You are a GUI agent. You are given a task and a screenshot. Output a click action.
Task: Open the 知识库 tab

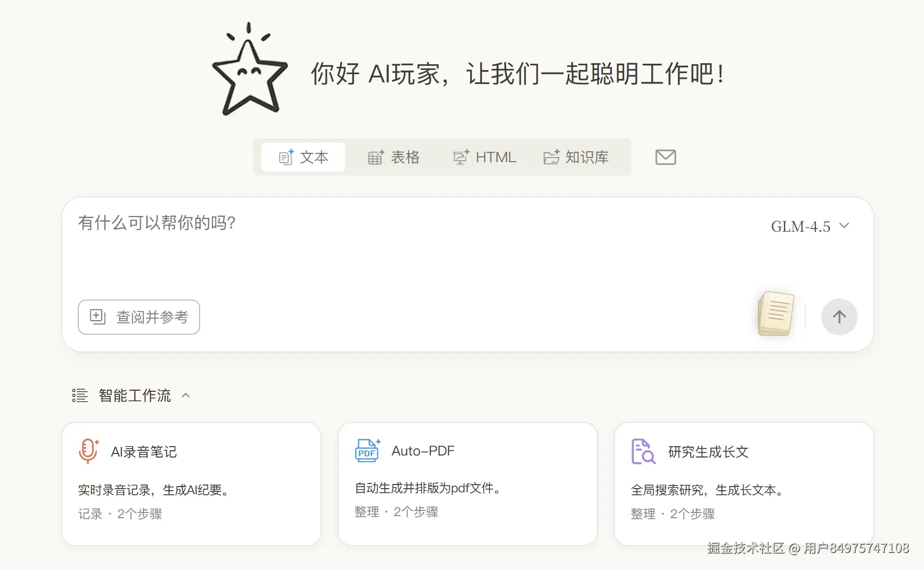click(576, 157)
